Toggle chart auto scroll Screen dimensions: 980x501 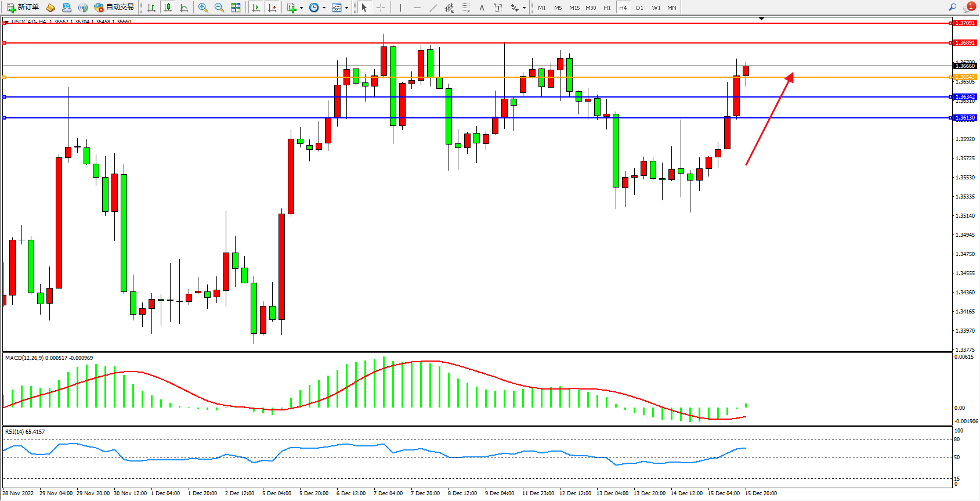255,8
